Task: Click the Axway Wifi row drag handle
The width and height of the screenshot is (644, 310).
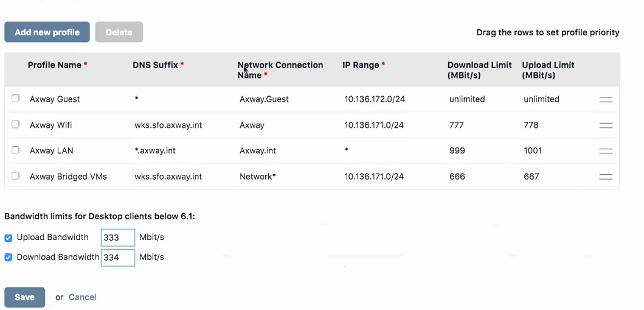Action: tap(606, 125)
